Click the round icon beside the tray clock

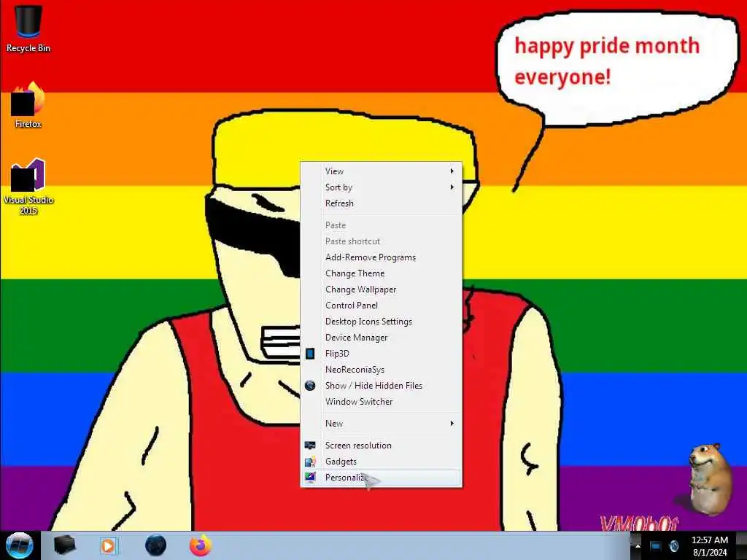point(674,546)
